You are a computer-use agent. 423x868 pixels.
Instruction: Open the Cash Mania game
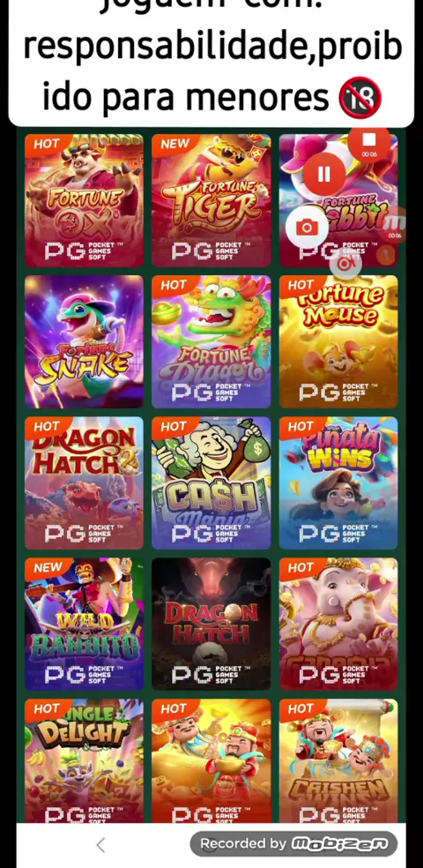[x=211, y=483]
